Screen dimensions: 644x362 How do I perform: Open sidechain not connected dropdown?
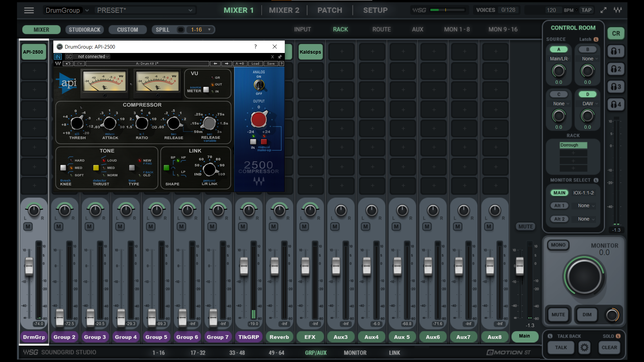coord(93,57)
